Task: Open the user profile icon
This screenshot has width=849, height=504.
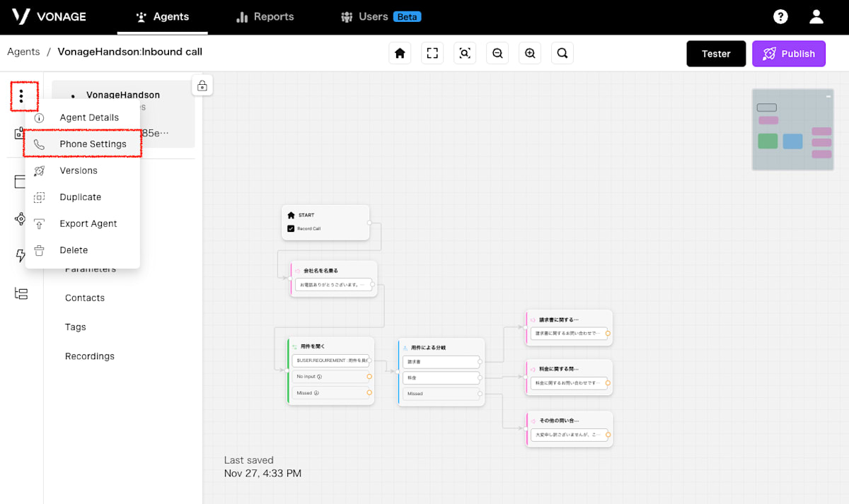Action: pos(816,16)
